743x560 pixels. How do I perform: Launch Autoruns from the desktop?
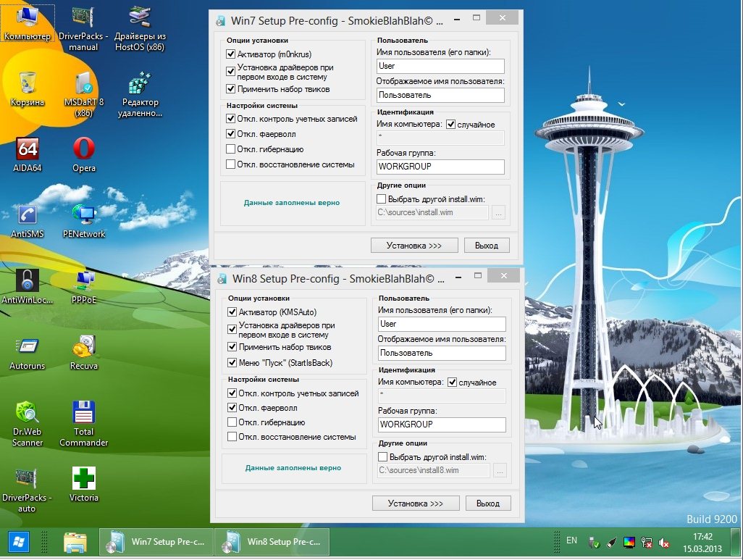tap(28, 348)
